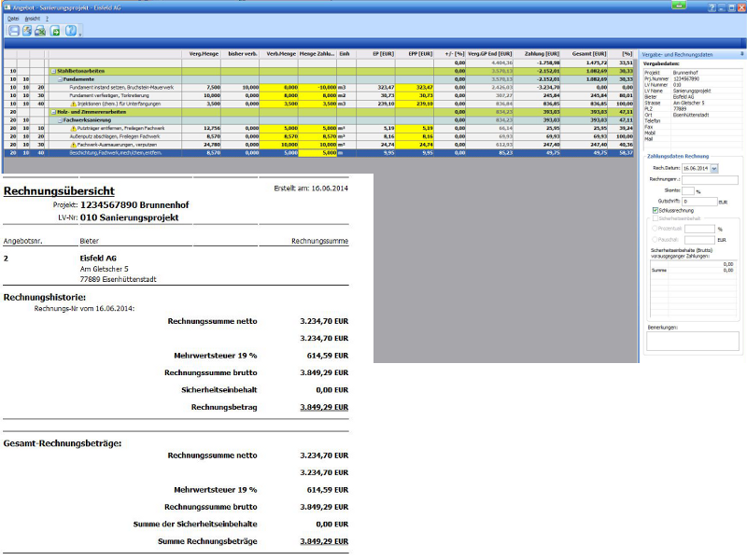
Task: Click the Gutschrift EUR input field
Action: pyautogui.click(x=699, y=202)
